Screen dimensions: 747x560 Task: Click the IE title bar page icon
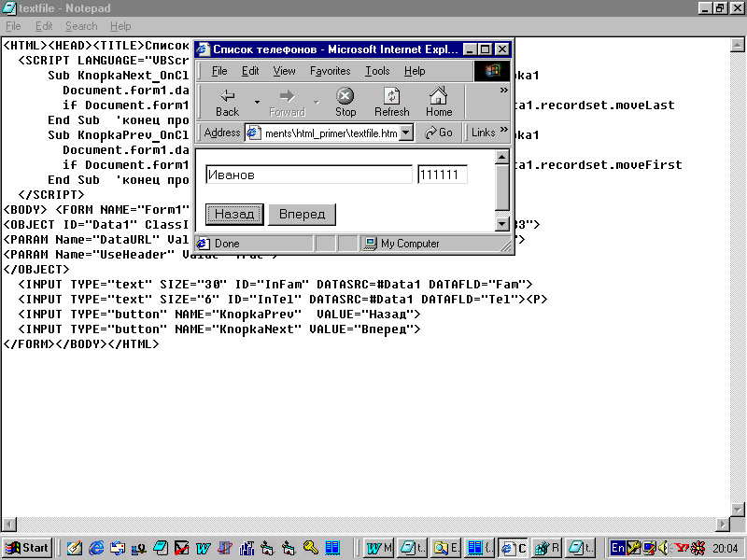[x=204, y=49]
